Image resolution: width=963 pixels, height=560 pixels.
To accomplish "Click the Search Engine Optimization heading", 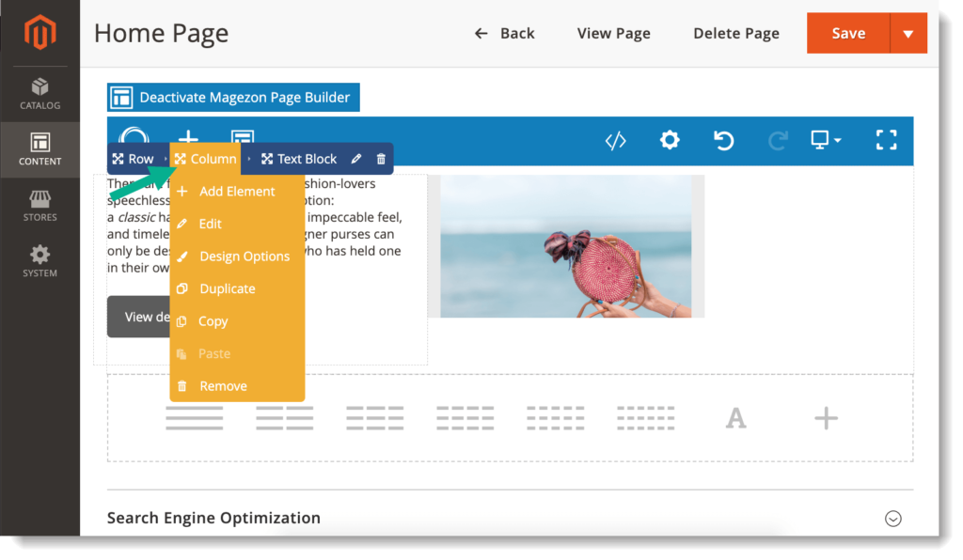I will pyautogui.click(x=213, y=519).
